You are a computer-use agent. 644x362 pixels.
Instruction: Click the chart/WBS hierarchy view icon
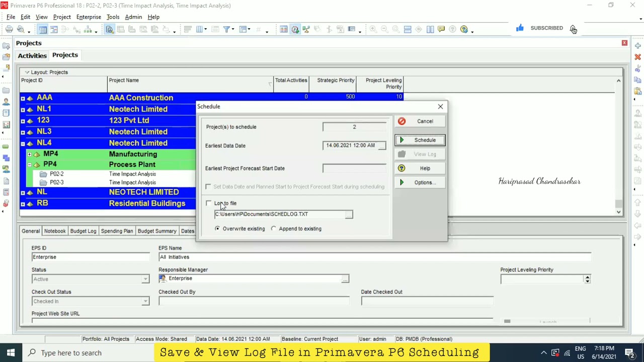pos(88,30)
